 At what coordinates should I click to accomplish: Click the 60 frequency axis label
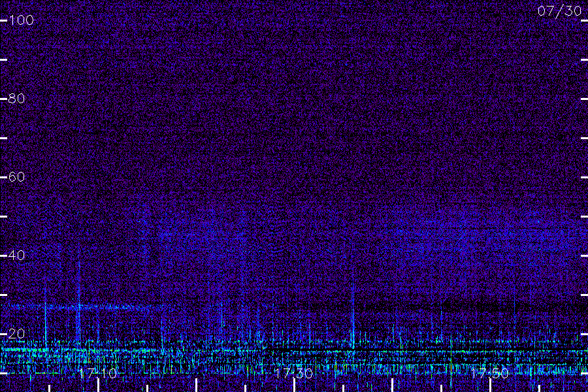(x=16, y=176)
